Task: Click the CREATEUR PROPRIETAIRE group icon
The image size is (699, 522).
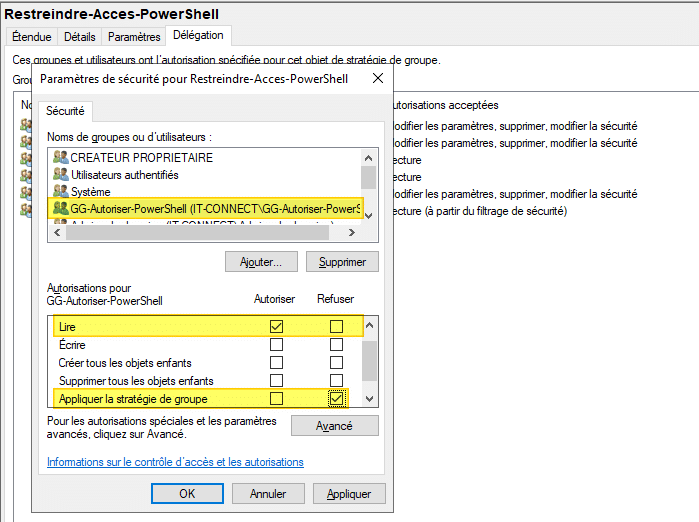Action: click(61, 158)
